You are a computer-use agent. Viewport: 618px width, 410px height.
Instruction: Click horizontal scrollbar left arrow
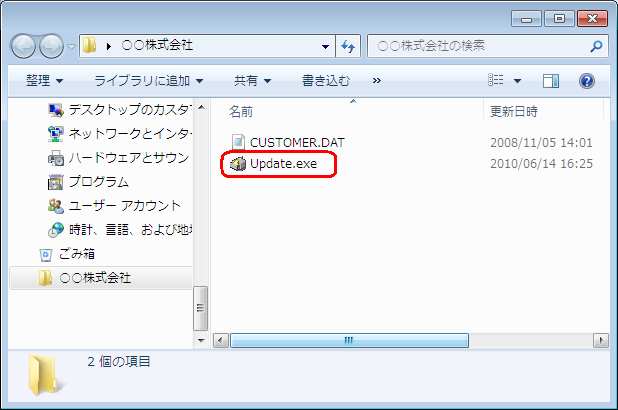(221, 341)
